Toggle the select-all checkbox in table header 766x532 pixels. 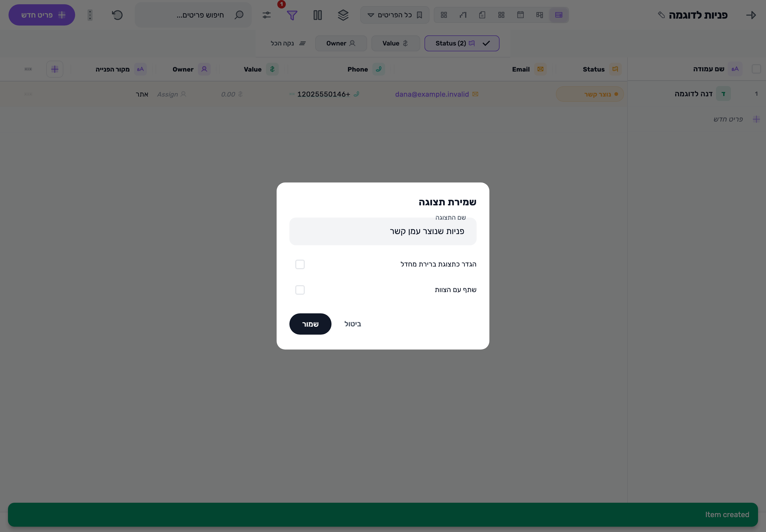[x=756, y=69]
